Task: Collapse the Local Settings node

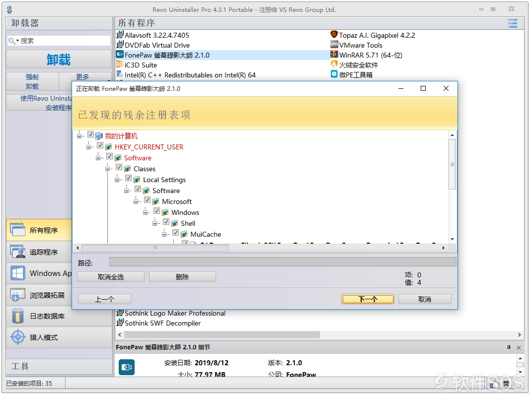Action: [117, 180]
